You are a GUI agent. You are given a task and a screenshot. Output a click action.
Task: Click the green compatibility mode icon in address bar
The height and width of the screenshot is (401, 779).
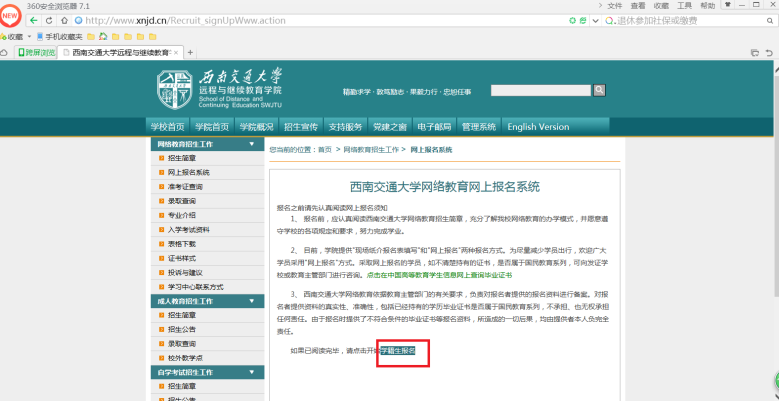pyautogui.click(x=583, y=21)
